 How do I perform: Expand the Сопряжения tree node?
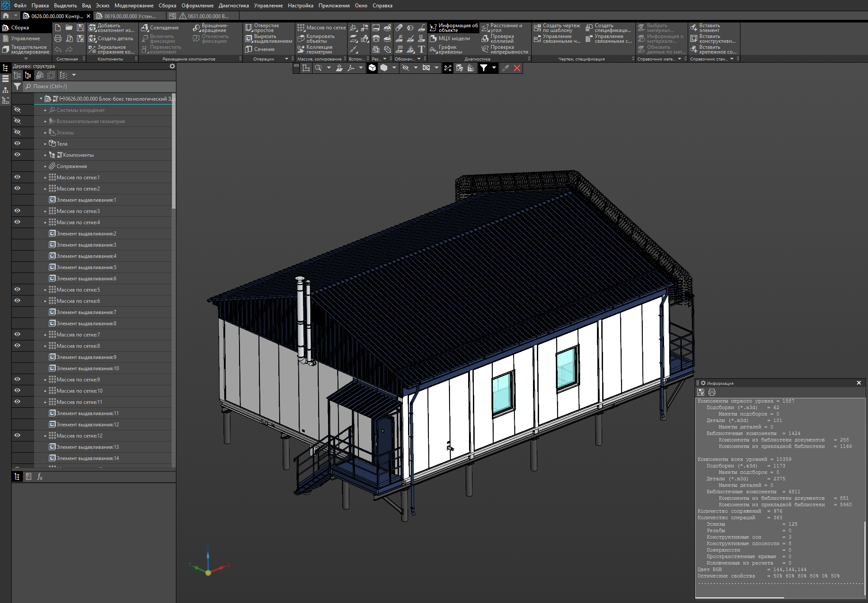pyautogui.click(x=45, y=166)
